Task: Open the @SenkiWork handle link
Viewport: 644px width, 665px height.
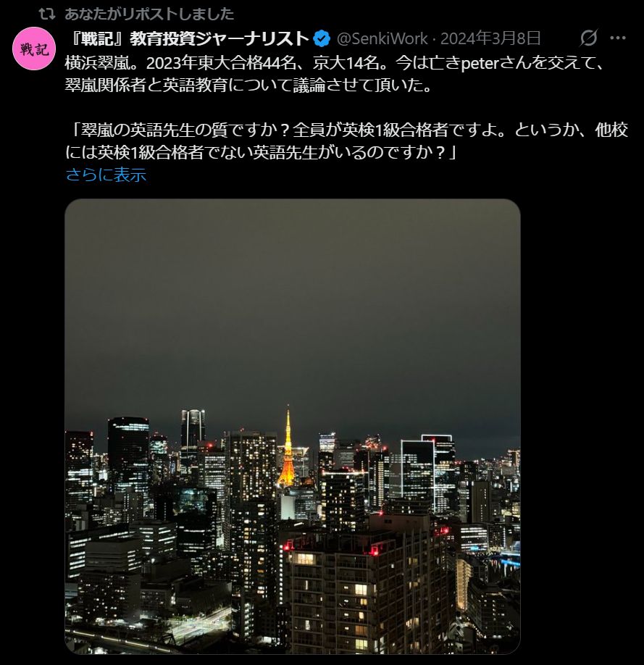Action: 382,38
